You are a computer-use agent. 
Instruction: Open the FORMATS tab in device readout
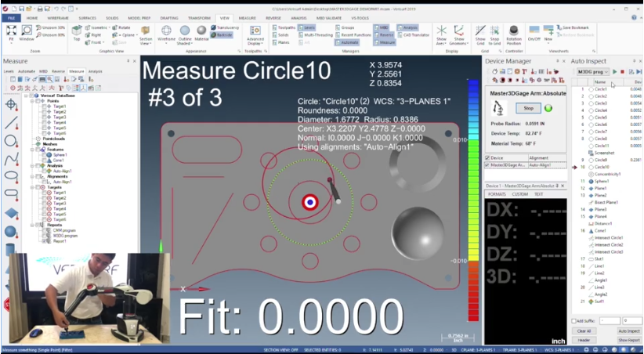[497, 194]
